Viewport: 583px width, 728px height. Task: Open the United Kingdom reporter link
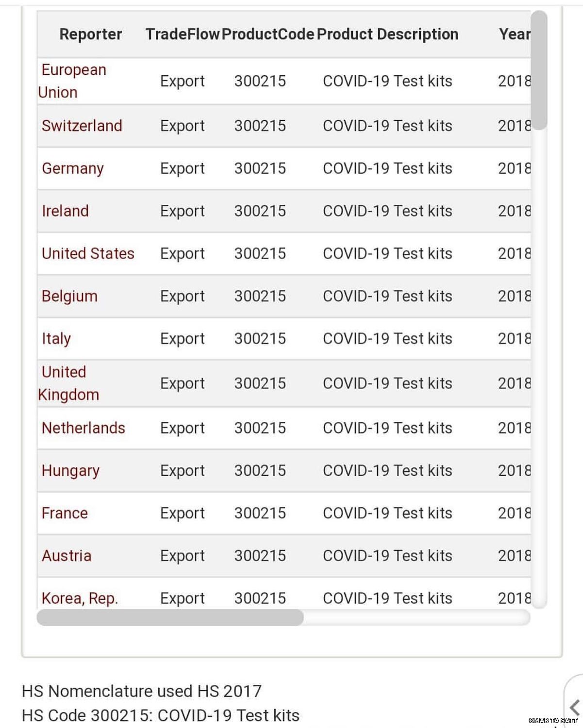coord(68,383)
